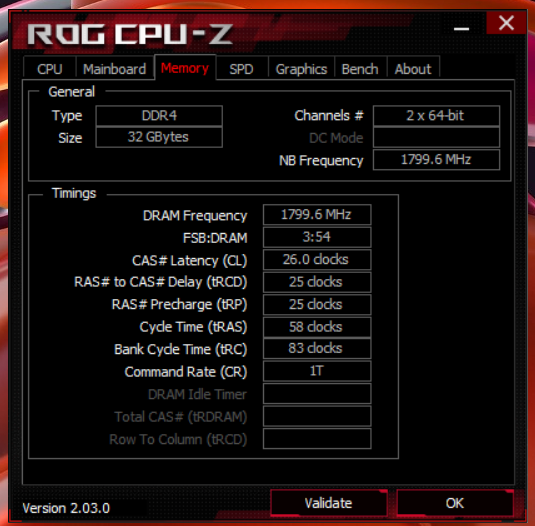Click the DRAM Frequency value box
This screenshot has width=535, height=526.
point(317,215)
